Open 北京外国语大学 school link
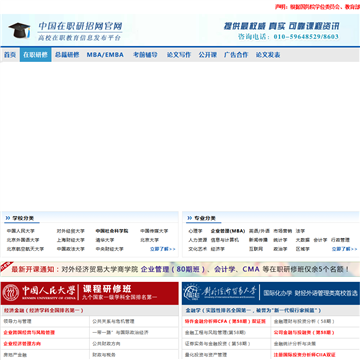 23,240
